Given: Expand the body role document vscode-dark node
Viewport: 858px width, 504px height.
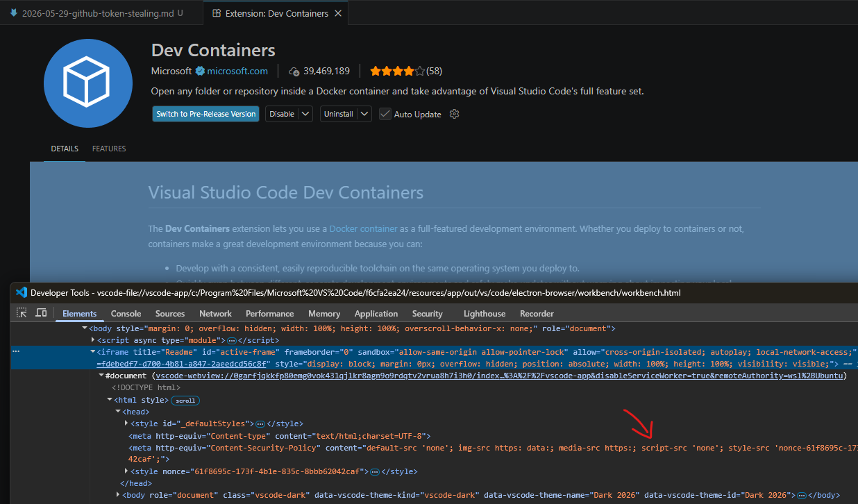Looking at the screenshot, I should coord(118,496).
